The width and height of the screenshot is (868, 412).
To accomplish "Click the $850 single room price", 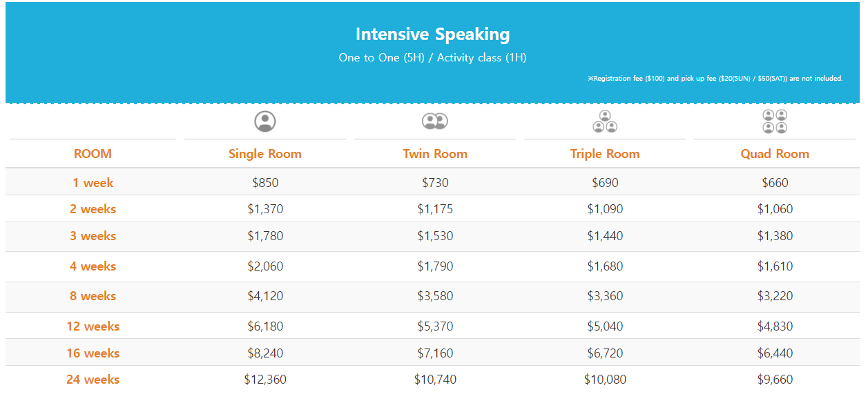I will [x=265, y=183].
